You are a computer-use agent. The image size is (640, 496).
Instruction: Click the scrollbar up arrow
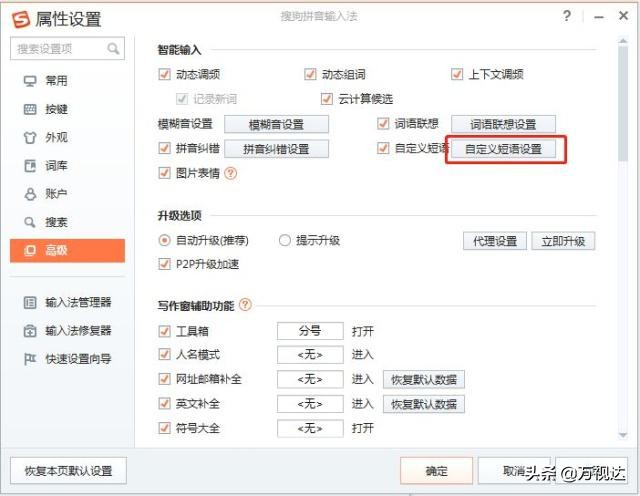(623, 41)
